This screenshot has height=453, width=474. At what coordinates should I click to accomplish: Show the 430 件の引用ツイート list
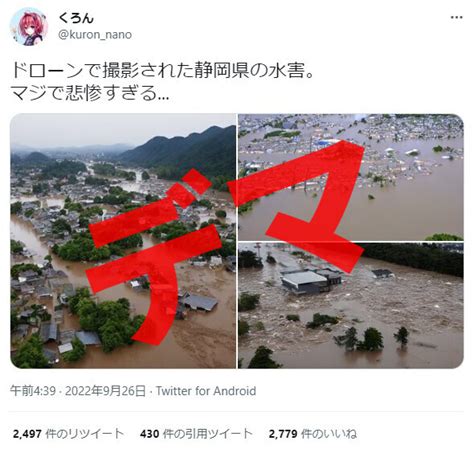pyautogui.click(x=196, y=434)
